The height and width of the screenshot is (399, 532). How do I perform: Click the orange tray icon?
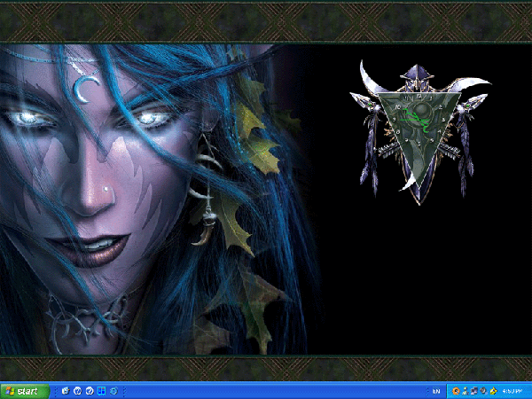coord(456,392)
